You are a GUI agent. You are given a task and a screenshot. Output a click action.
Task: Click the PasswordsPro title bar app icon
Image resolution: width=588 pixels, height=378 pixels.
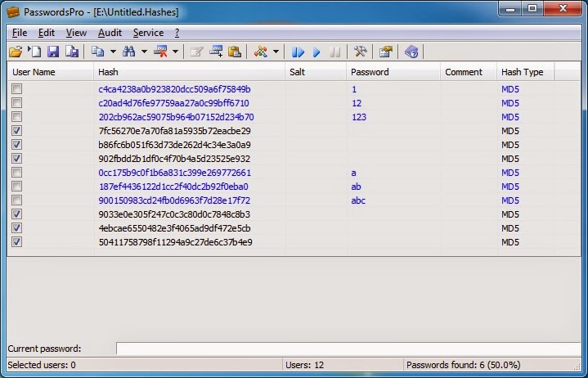click(13, 12)
